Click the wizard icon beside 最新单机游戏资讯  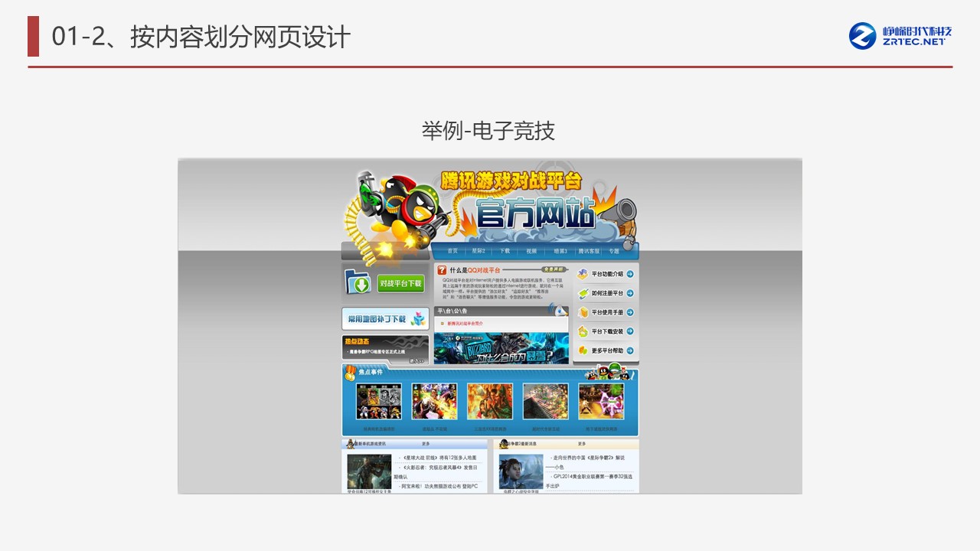coord(350,444)
